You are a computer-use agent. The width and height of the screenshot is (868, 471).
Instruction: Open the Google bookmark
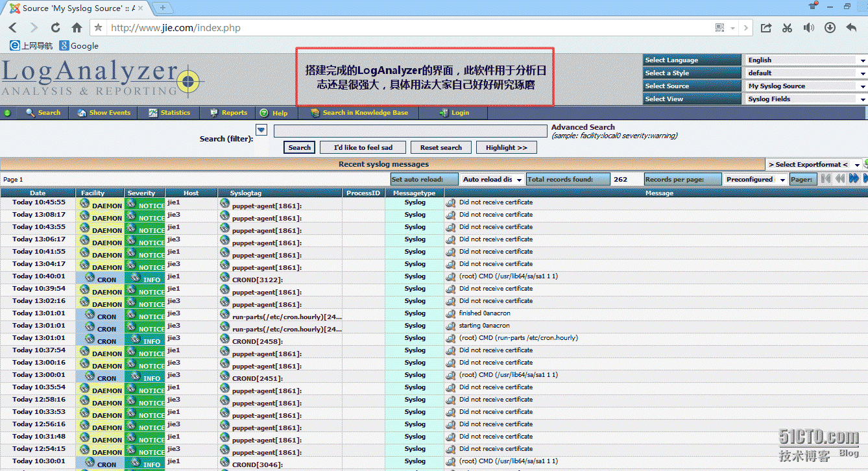coord(79,45)
